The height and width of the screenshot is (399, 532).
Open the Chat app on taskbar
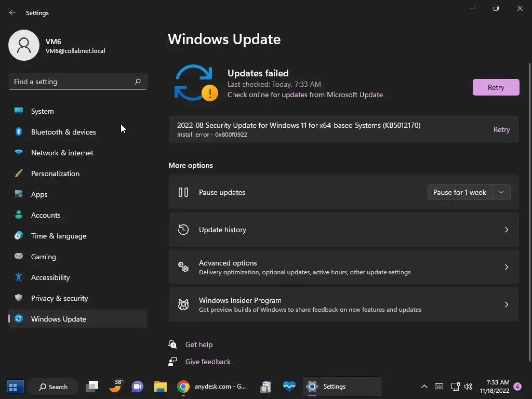137,387
